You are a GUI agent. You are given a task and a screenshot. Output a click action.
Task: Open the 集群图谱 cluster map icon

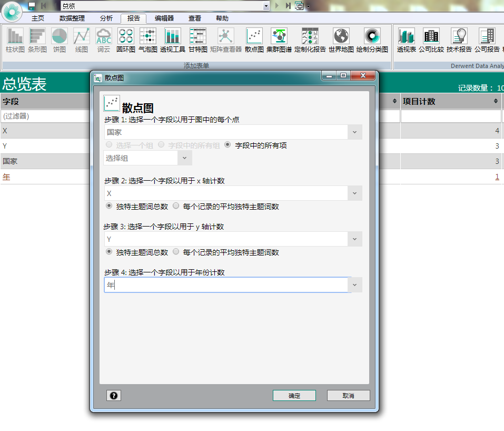tap(279, 40)
